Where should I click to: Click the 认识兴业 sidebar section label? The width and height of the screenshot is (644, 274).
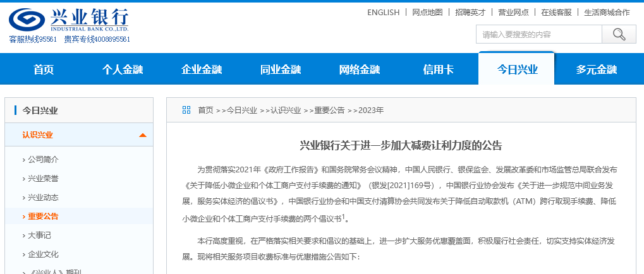37,135
